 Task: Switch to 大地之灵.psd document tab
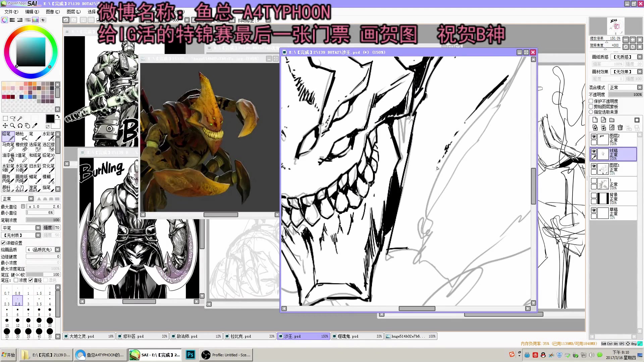click(89, 336)
